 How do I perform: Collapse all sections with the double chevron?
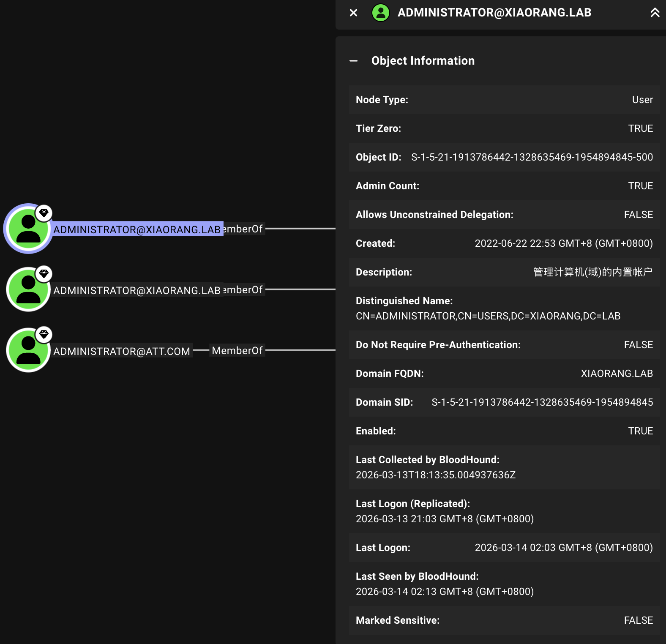point(655,13)
